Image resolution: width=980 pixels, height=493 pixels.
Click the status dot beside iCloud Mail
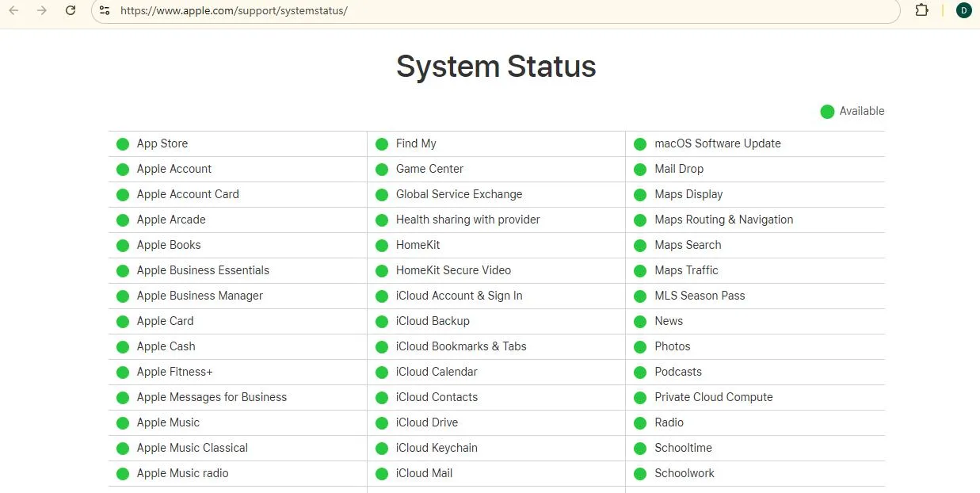381,473
